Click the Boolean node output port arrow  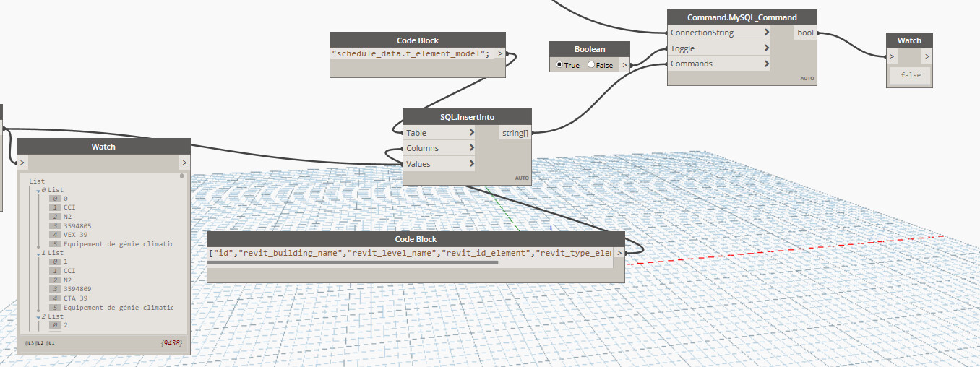[624, 65]
